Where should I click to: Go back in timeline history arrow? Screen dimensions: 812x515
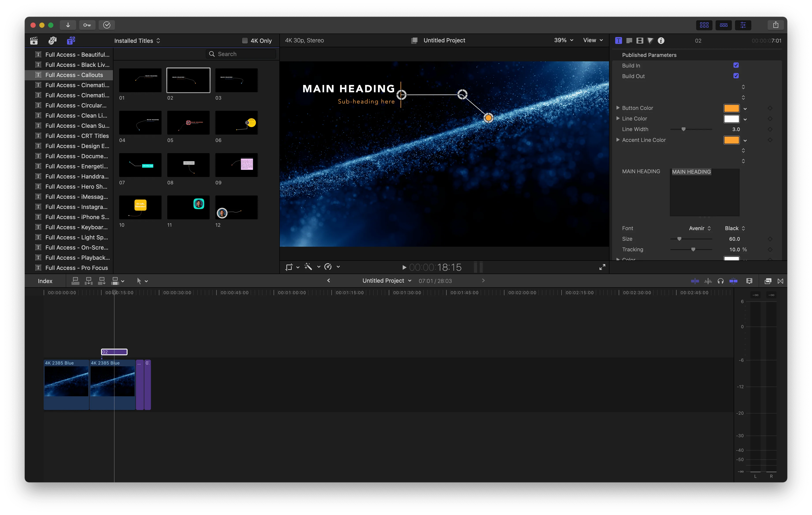pyautogui.click(x=329, y=281)
